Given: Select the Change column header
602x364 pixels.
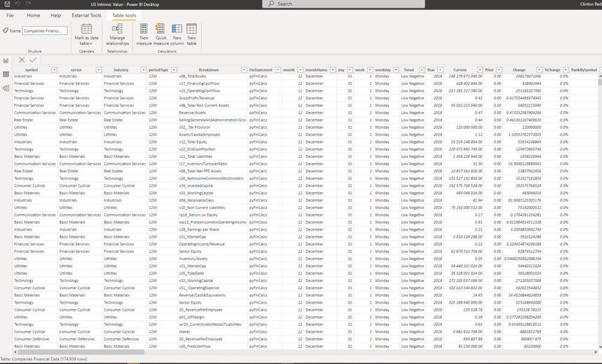Looking at the screenshot, I should 519,70.
